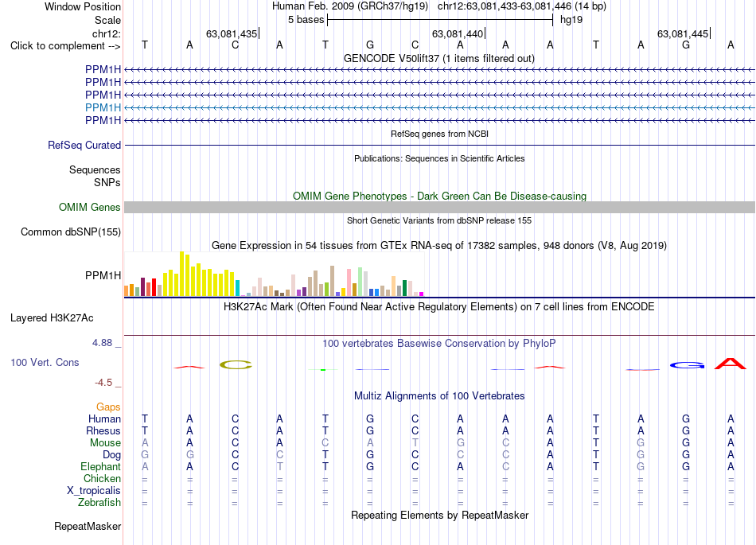Image resolution: width=756 pixels, height=545 pixels.
Task: Click the 'RefSeq genes from NCBI' title
Action: [x=439, y=134]
